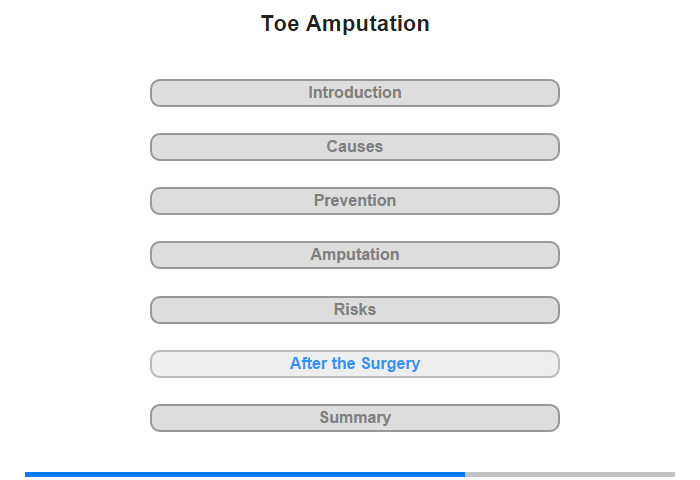Click the word Causes on its button
The width and height of the screenshot is (700, 480).
click(354, 146)
